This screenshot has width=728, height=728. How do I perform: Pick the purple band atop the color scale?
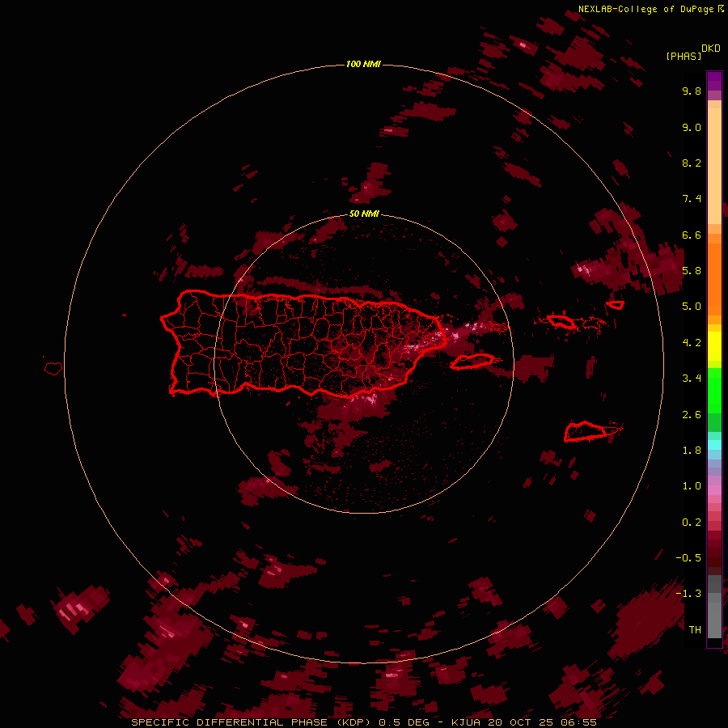[x=714, y=81]
